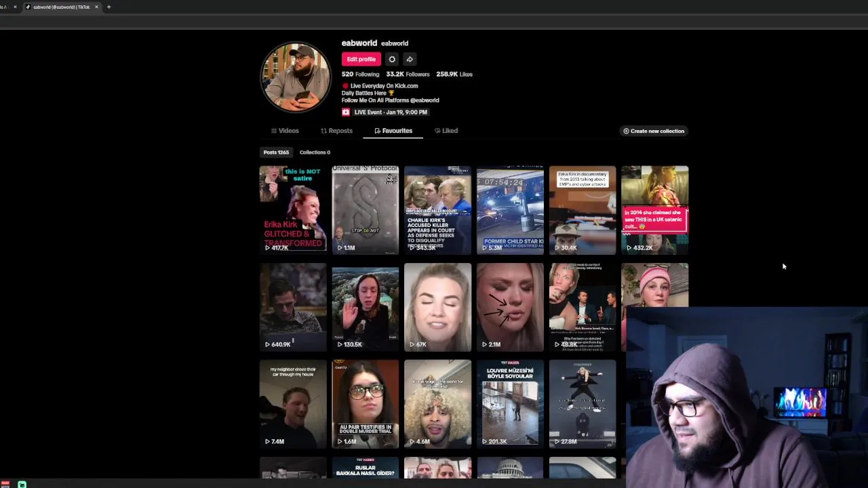Open the curly blonde hair video with 4.6M views
Image resolution: width=868 pixels, height=488 pixels.
click(437, 404)
